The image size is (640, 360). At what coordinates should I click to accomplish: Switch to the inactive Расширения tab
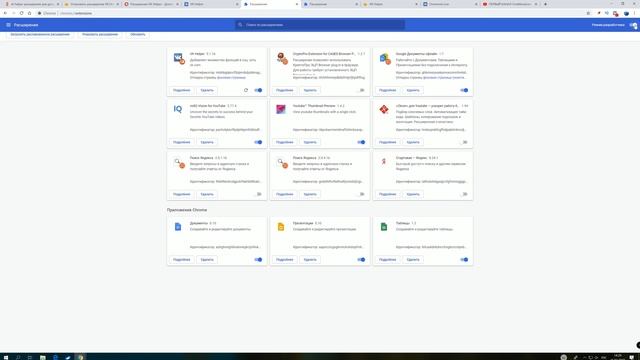[x=330, y=4]
